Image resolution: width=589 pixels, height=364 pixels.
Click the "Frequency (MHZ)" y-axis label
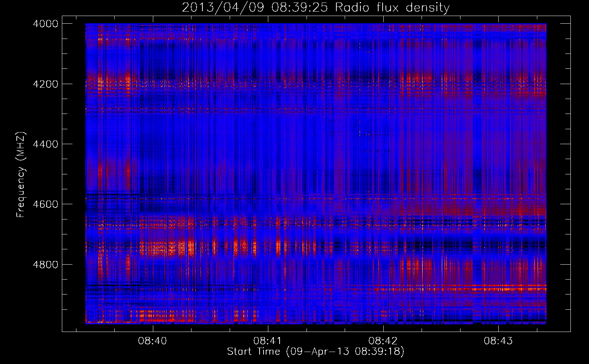[x=21, y=175]
